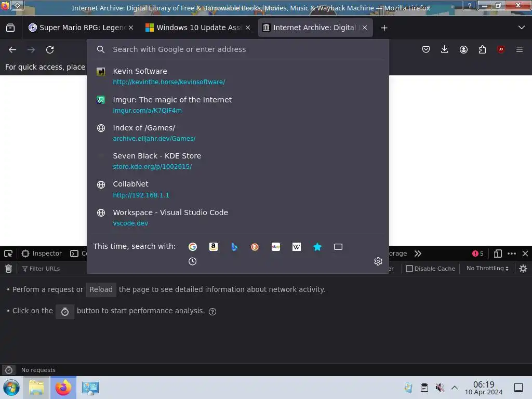Focus the address bar search field

pyautogui.click(x=238, y=49)
